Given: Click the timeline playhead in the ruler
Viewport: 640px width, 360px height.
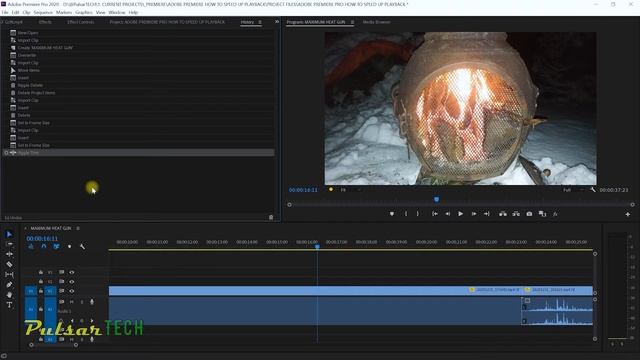Looking at the screenshot, I should coord(317,247).
